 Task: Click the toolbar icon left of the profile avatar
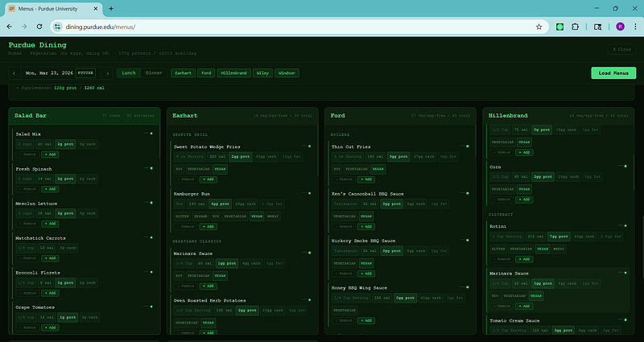click(x=598, y=27)
